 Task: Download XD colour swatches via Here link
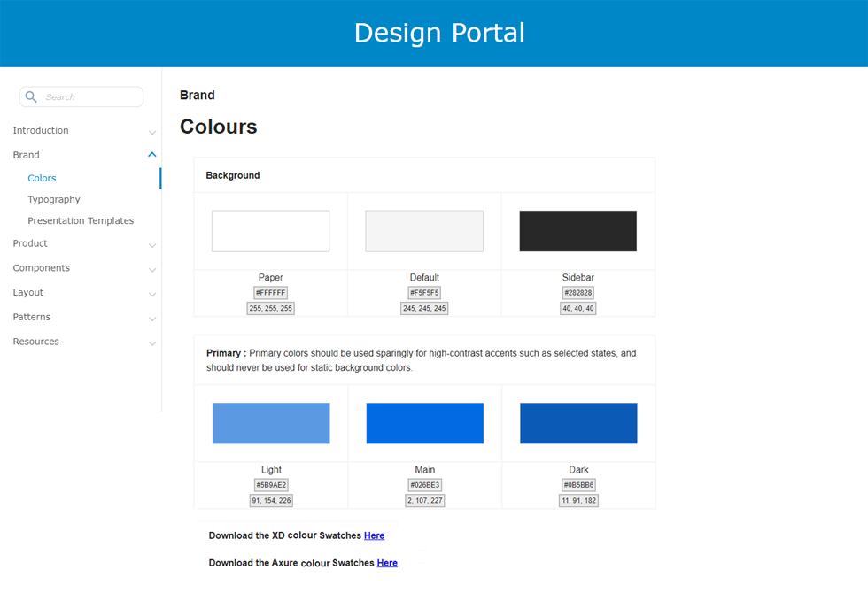374,535
